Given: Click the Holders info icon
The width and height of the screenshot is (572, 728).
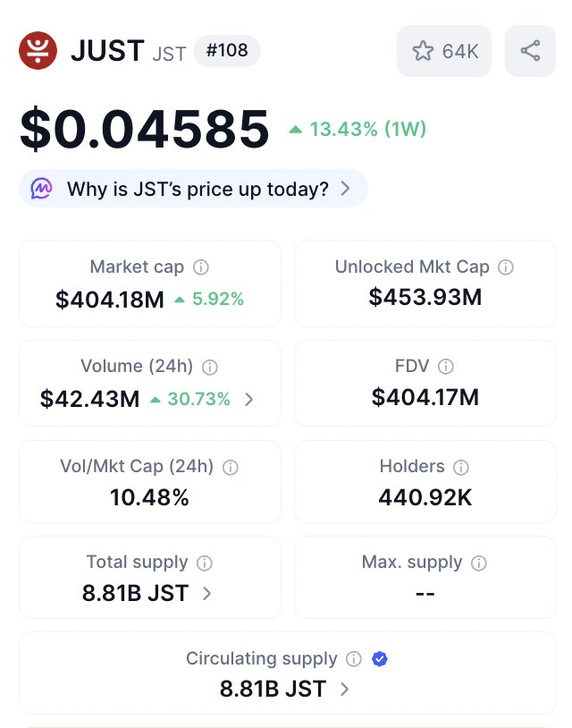Looking at the screenshot, I should (x=461, y=467).
